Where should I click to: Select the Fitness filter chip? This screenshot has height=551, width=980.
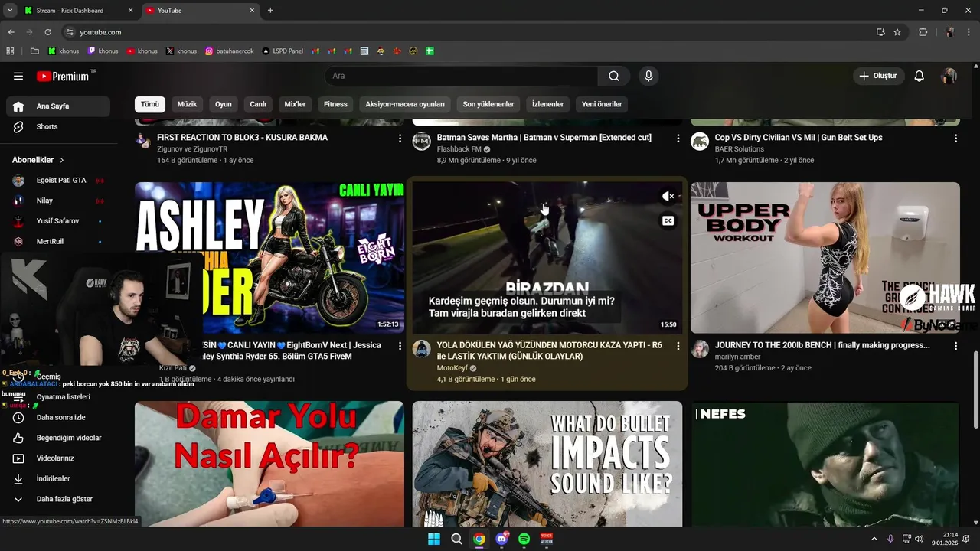coord(335,104)
